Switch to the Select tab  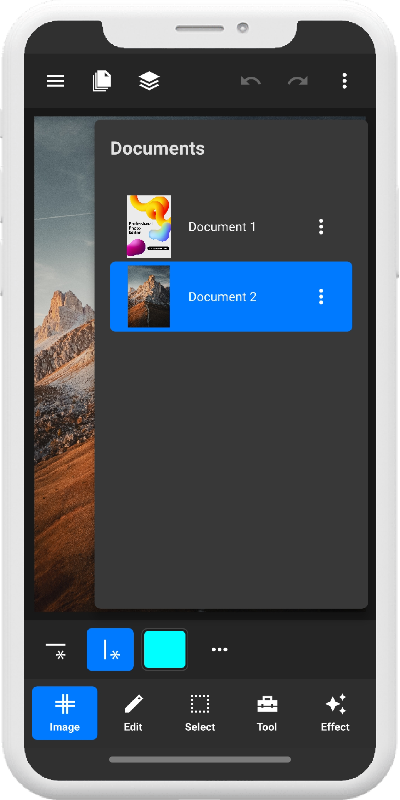200,713
